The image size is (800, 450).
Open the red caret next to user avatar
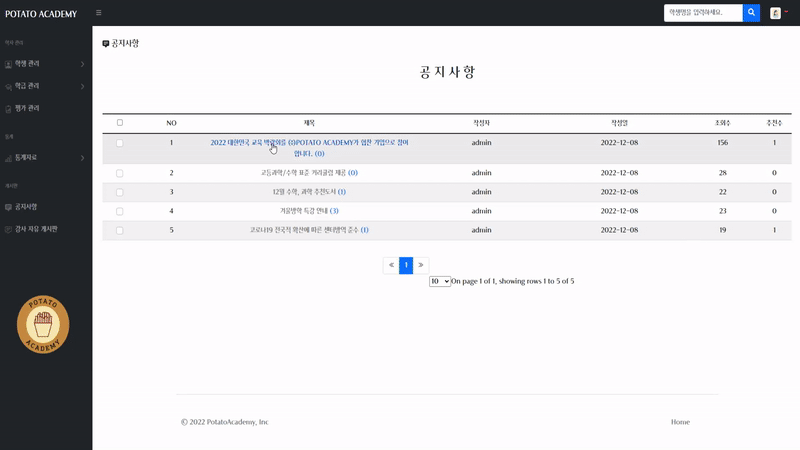pos(786,12)
